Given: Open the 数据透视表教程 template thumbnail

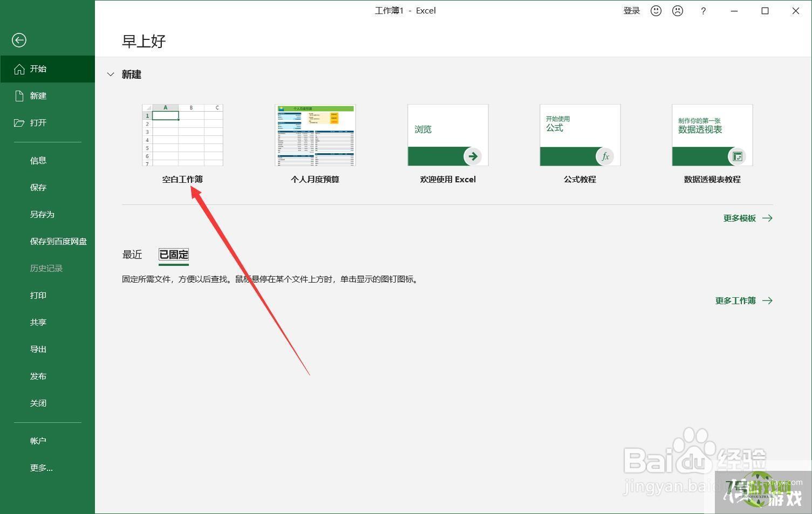Looking at the screenshot, I should tap(712, 135).
